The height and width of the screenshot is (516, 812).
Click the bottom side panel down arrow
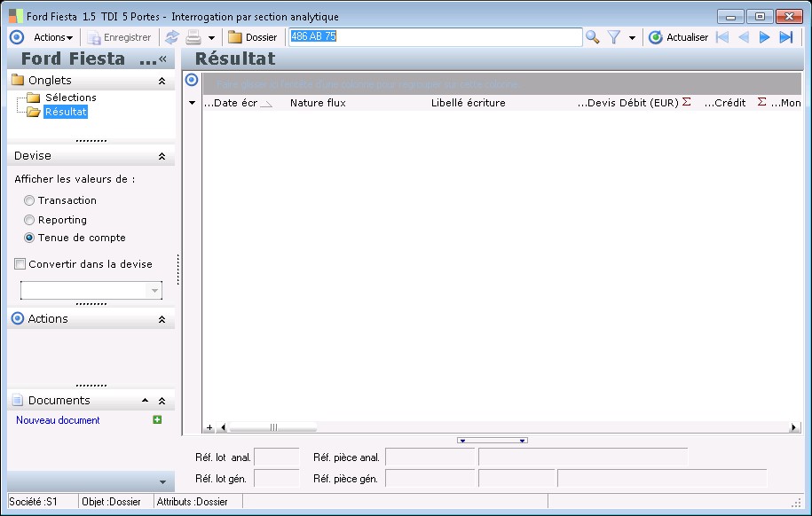[x=162, y=482]
